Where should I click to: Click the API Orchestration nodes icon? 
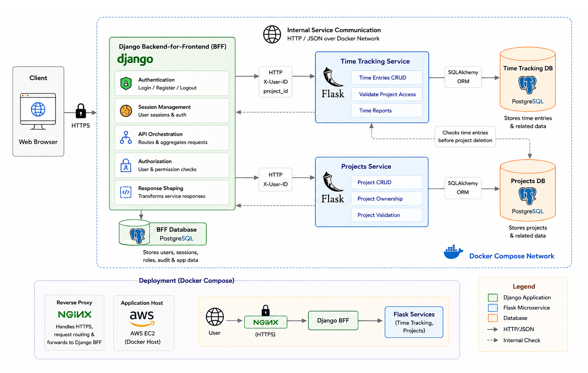tap(126, 138)
